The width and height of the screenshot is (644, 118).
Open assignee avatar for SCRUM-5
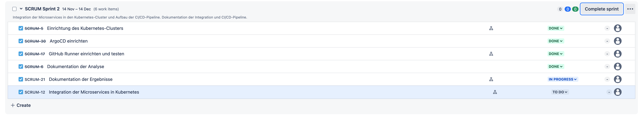pyautogui.click(x=617, y=28)
